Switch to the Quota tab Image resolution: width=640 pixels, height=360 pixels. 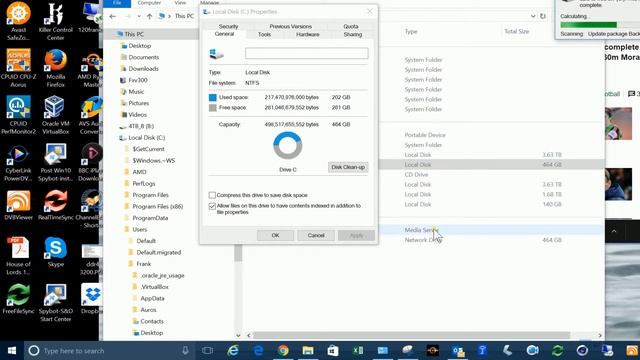351,26
